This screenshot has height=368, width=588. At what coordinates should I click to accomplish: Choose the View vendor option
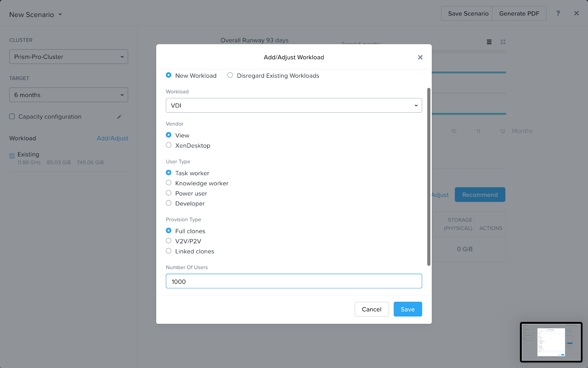(169, 135)
